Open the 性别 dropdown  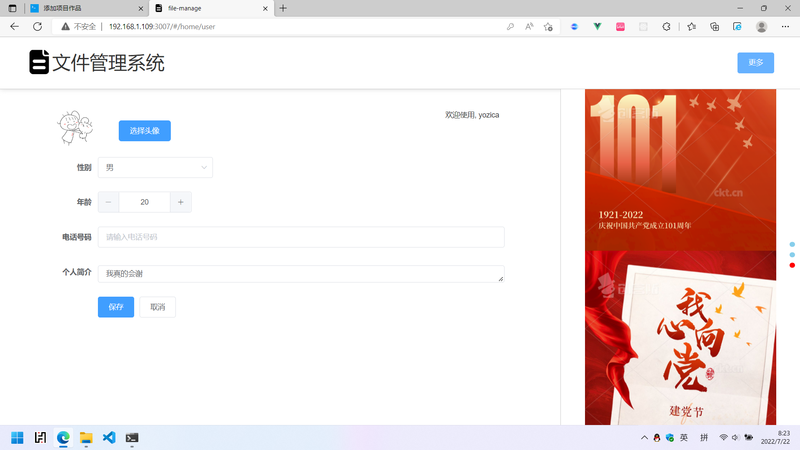(156, 167)
